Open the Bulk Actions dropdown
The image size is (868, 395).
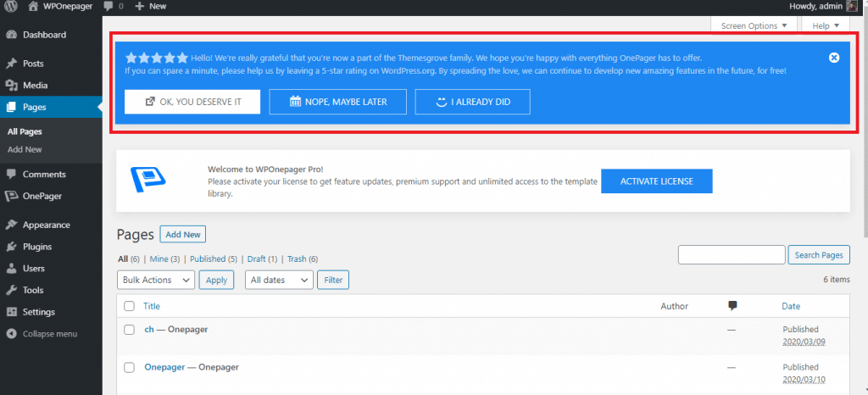[156, 280]
